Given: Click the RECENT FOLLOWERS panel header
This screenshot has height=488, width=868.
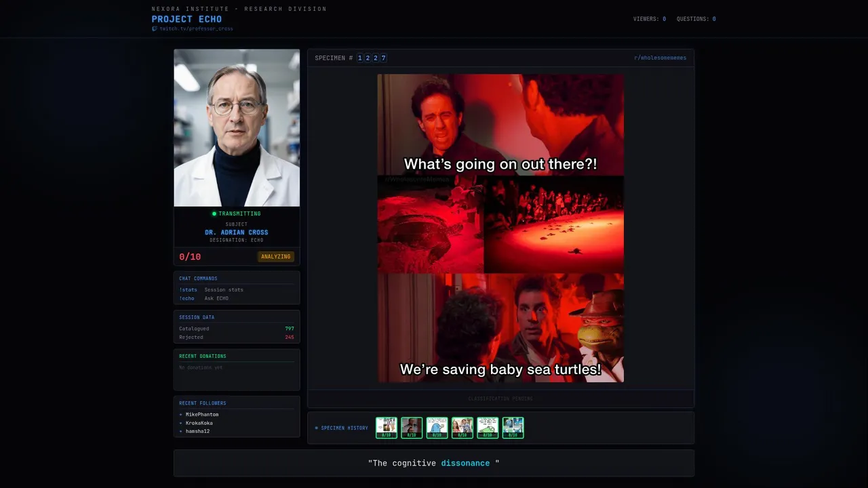Looking at the screenshot, I should pyautogui.click(x=203, y=403).
